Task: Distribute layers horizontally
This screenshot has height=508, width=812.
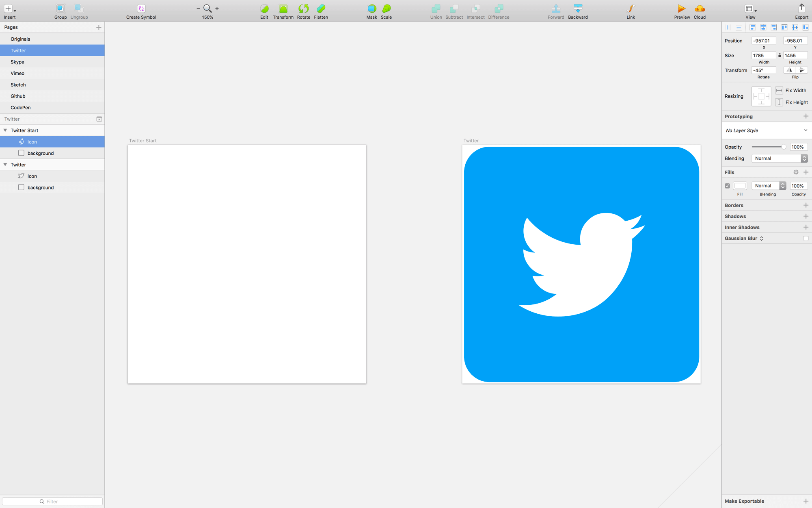Action: pos(728,28)
